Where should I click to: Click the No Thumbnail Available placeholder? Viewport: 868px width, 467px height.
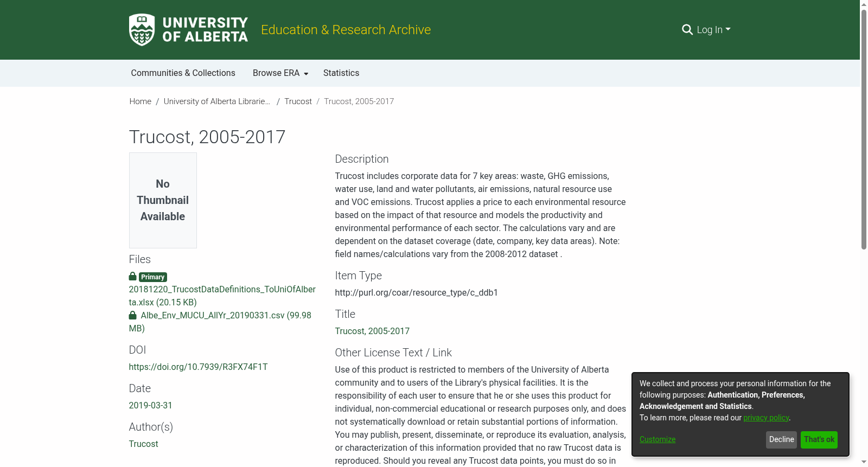tap(163, 200)
